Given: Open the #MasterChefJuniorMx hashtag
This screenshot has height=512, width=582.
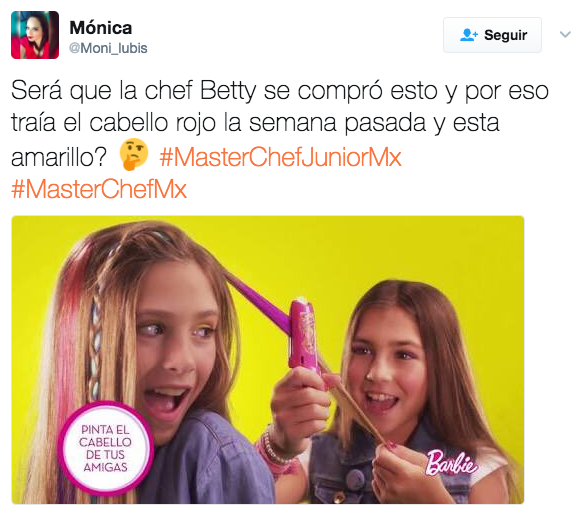Looking at the screenshot, I should (280, 157).
